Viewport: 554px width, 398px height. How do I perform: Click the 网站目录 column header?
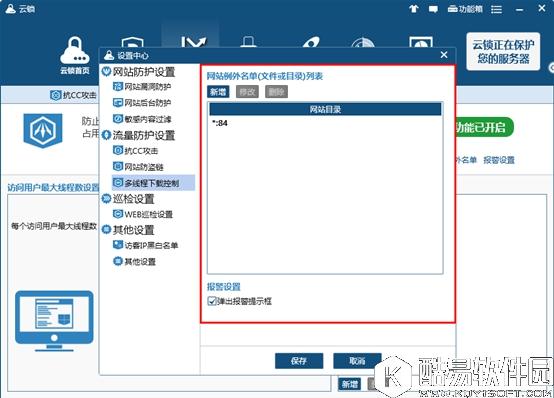(325, 109)
